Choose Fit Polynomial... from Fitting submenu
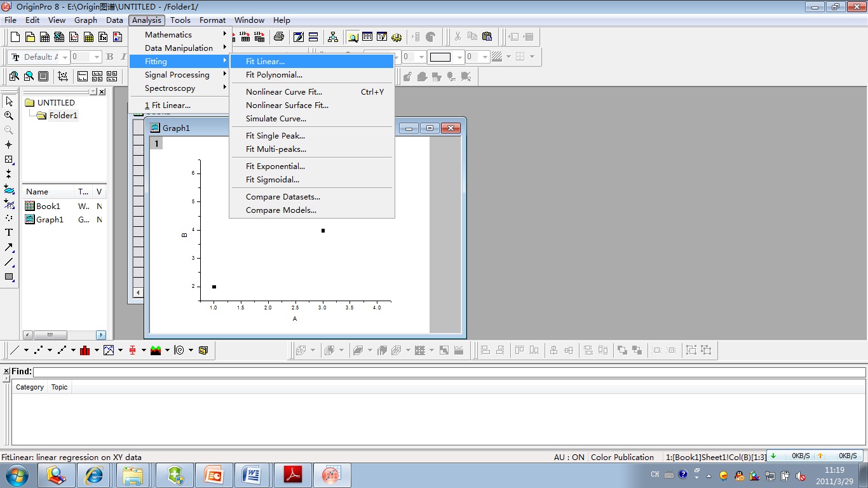Image resolution: width=868 pixels, height=488 pixels. (x=274, y=75)
